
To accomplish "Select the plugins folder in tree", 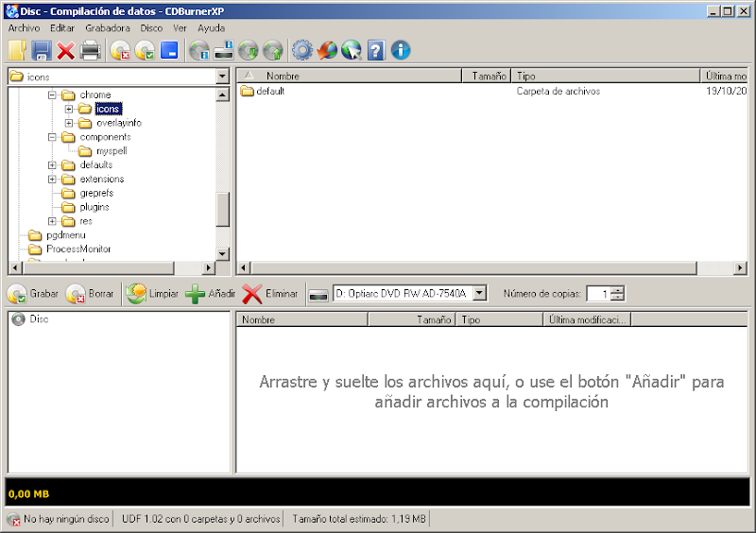I will click(94, 207).
